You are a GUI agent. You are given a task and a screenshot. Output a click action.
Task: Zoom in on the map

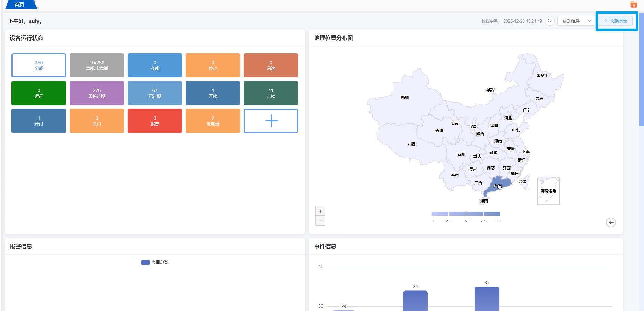[320, 211]
